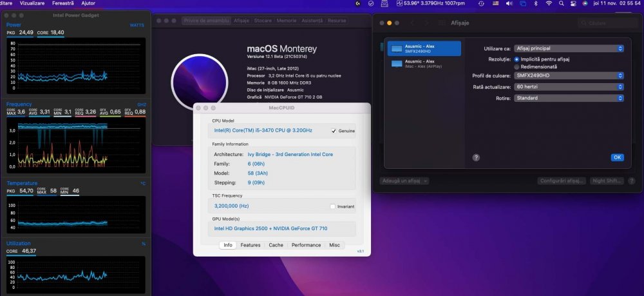This screenshot has height=296, width=644.
Task: Open the Rotire dropdown
Action: pyautogui.click(x=569, y=98)
